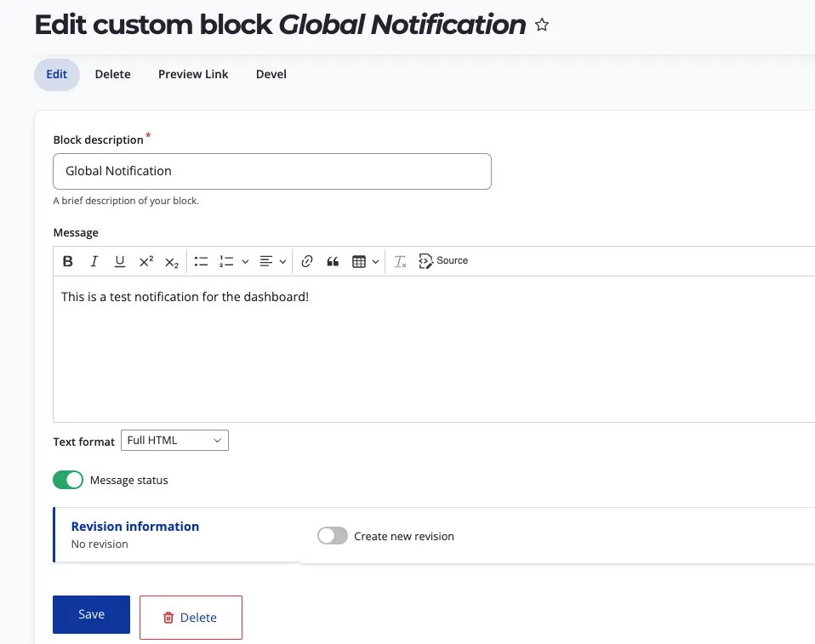The height and width of the screenshot is (644, 815).
Task: Click the 'Create new revision' label
Action: [x=404, y=537]
